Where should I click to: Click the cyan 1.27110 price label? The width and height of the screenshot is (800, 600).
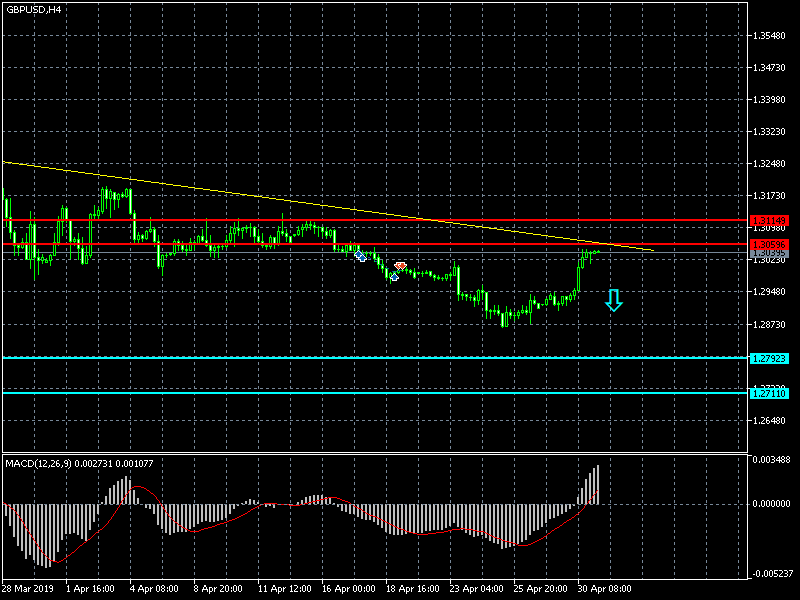[x=768, y=393]
